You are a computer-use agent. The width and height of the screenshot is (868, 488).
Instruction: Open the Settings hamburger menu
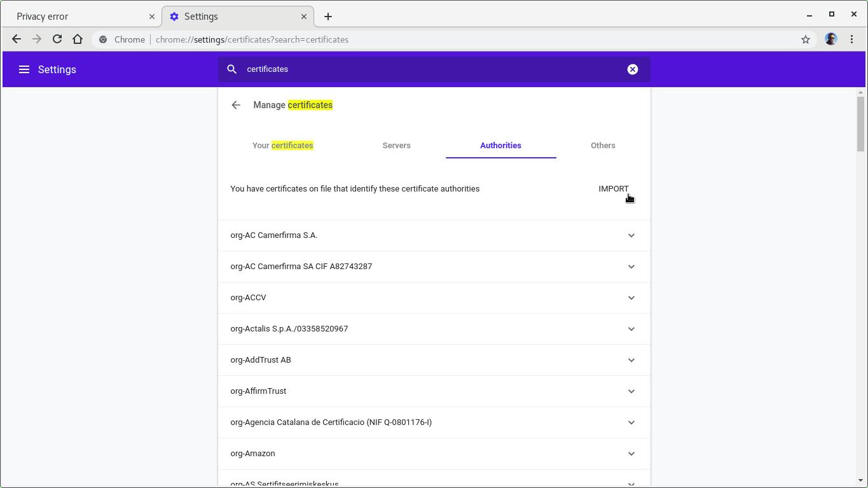click(x=24, y=69)
